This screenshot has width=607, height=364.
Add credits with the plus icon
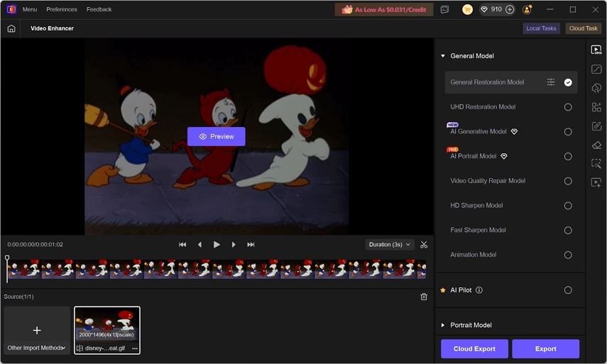(510, 10)
